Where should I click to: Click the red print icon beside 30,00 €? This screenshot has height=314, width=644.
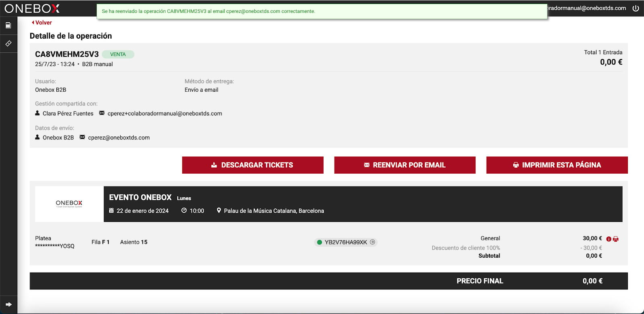point(615,239)
